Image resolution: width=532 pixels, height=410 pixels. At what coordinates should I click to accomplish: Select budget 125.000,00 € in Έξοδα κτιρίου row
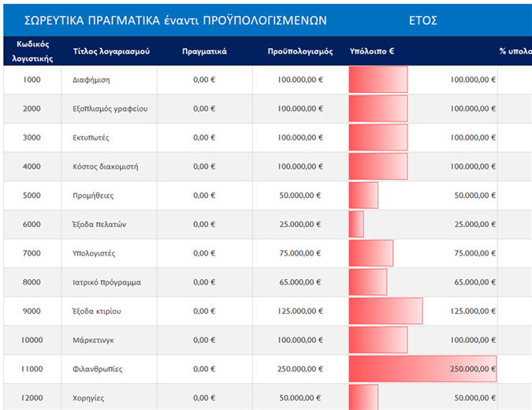(300, 311)
